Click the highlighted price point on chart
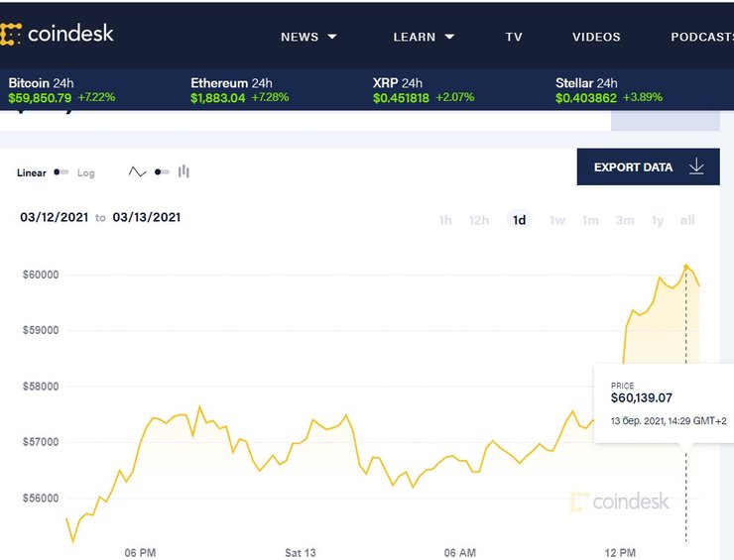Screen dimensions: 734x560 point(686,268)
